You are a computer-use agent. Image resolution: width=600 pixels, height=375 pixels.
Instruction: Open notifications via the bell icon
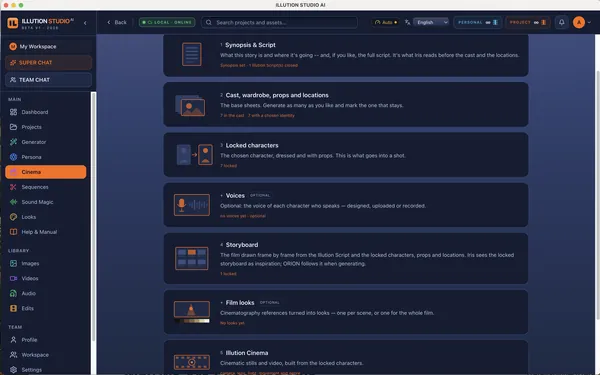click(x=561, y=23)
